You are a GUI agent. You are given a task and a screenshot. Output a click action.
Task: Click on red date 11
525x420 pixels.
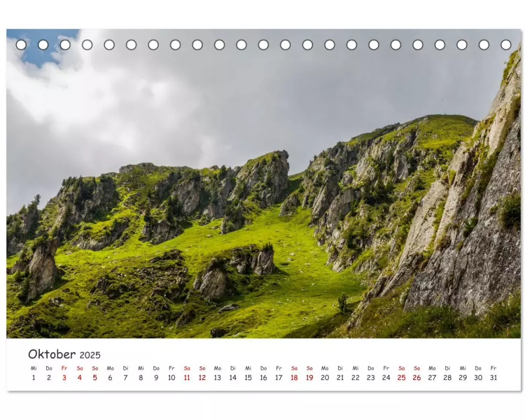click(x=187, y=377)
